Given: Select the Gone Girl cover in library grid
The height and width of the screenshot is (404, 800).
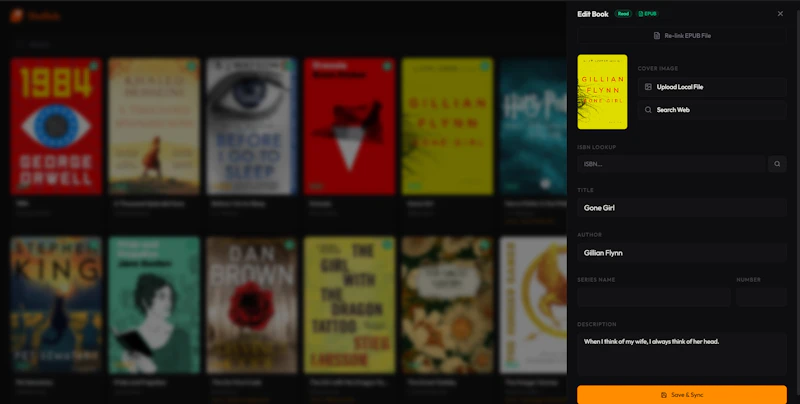Looking at the screenshot, I should [447, 127].
